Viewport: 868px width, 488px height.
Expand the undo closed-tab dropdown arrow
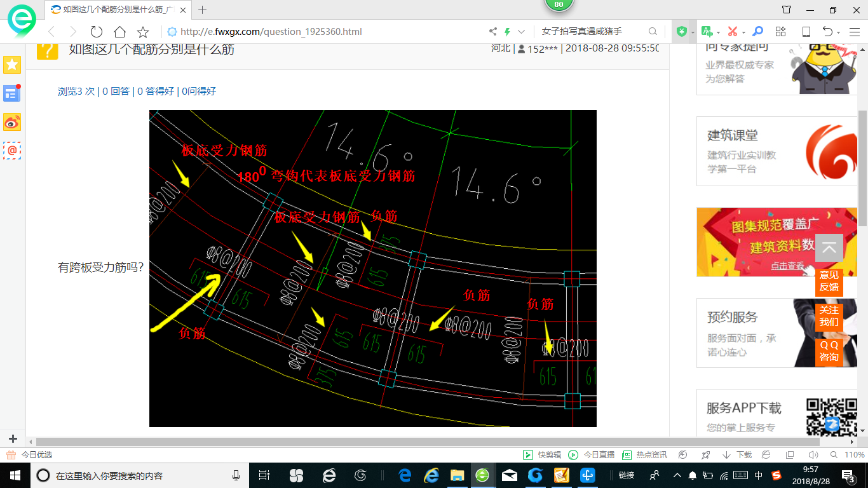coord(838,32)
